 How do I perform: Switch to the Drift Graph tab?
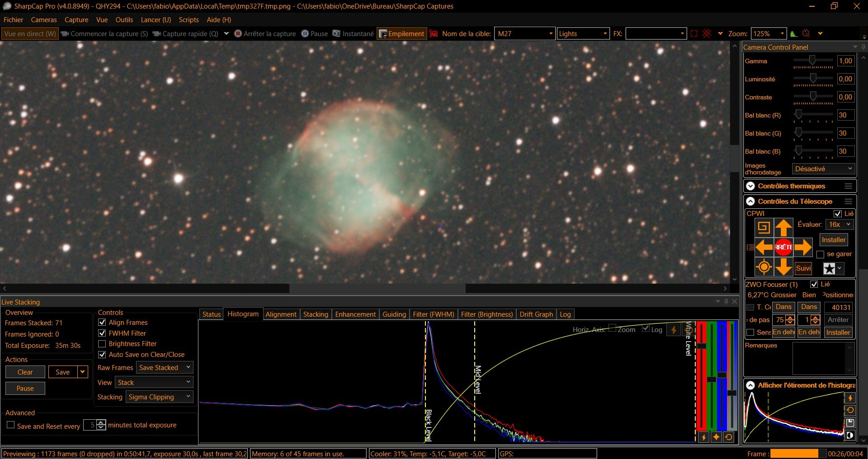[x=536, y=314]
